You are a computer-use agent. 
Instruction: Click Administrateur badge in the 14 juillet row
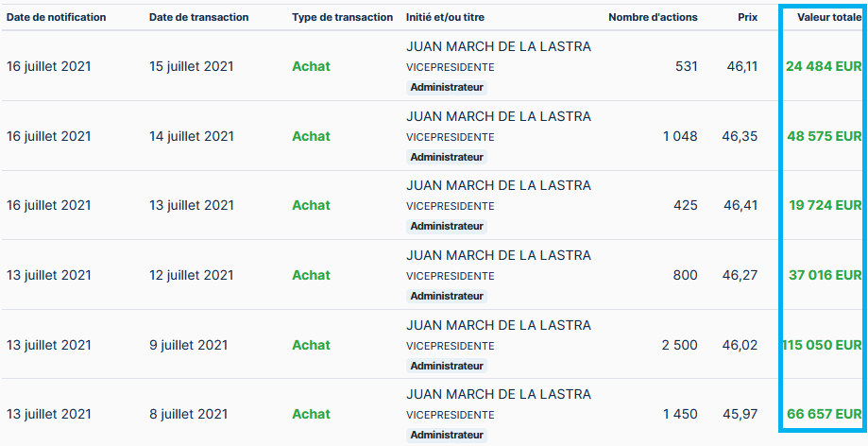click(447, 157)
